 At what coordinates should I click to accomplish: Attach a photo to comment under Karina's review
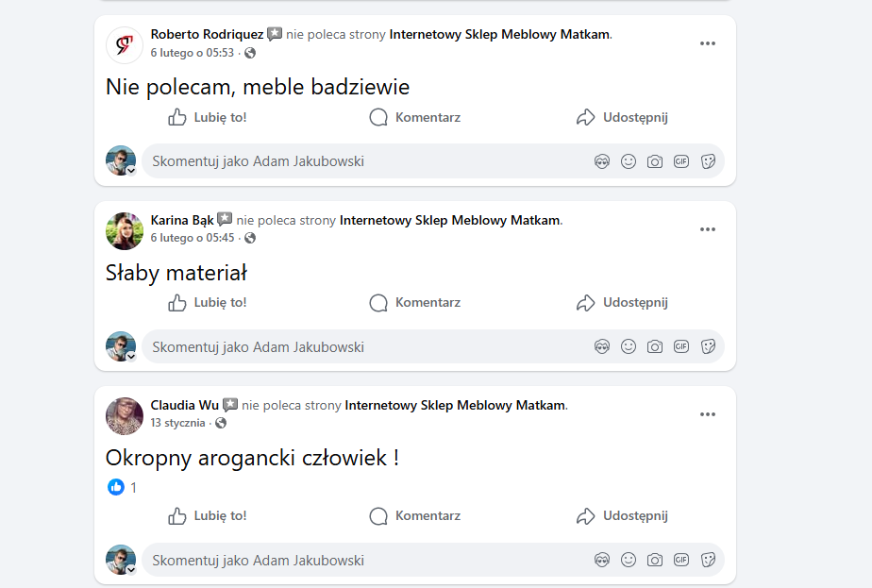coord(655,346)
